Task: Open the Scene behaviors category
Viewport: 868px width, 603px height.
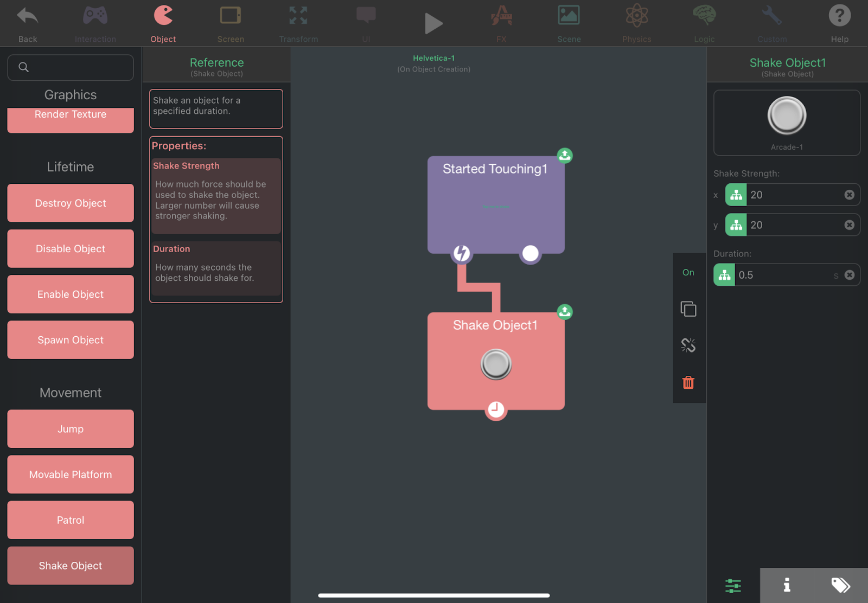Action: pos(569,23)
